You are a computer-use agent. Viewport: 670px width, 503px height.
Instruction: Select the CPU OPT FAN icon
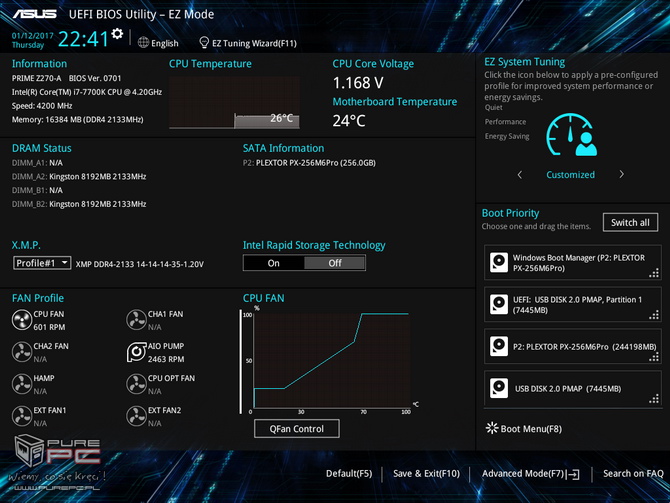click(136, 384)
